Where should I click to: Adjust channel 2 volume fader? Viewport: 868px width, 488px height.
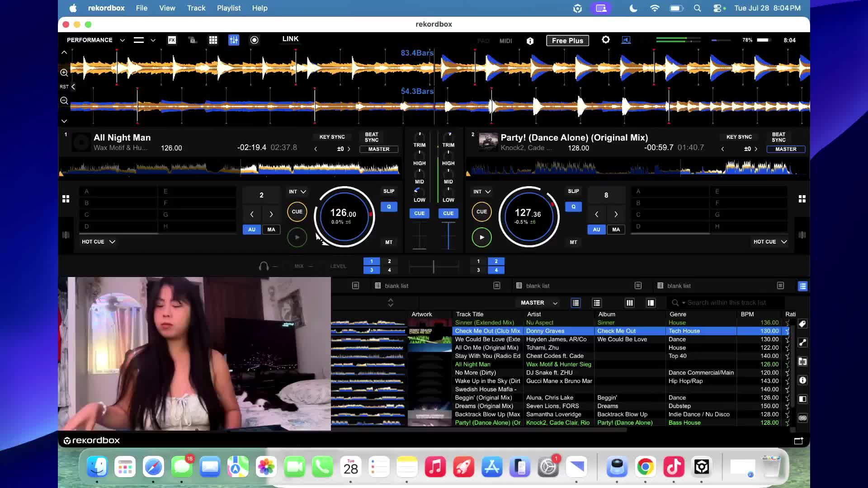tap(448, 235)
